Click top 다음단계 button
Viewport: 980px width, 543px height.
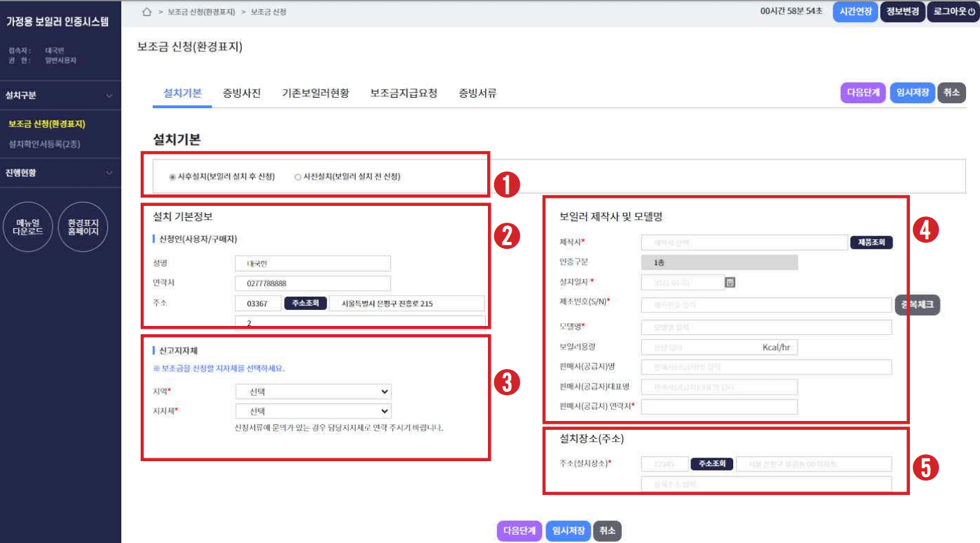(x=864, y=93)
